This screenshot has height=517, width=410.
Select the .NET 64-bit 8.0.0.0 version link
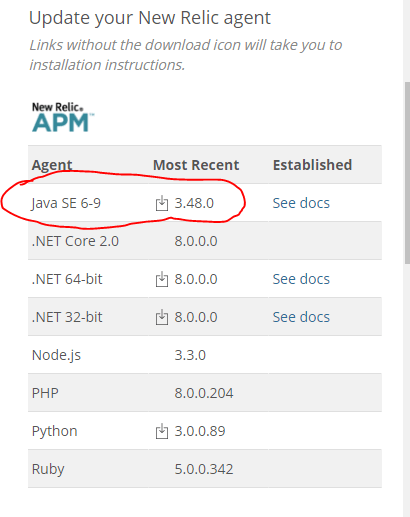point(196,279)
